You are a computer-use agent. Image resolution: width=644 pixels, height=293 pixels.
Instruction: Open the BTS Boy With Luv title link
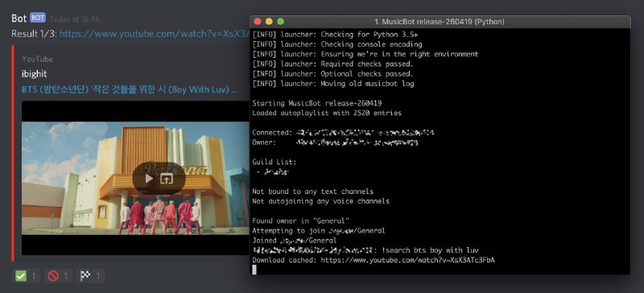tap(130, 89)
